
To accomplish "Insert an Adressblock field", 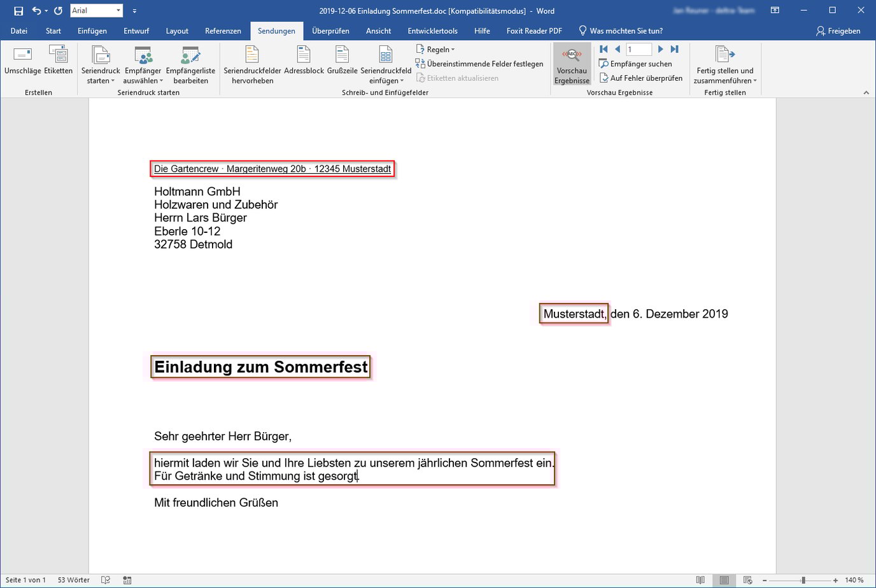I will 304,55.
